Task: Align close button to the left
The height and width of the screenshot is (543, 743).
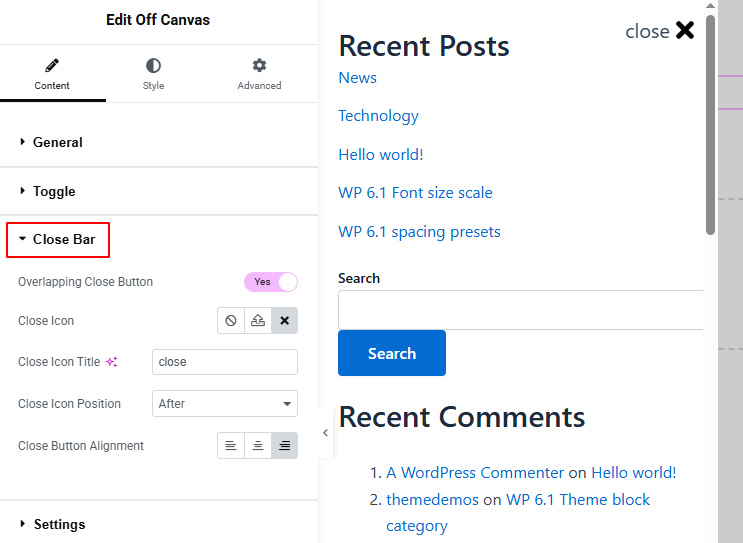Action: [231, 446]
